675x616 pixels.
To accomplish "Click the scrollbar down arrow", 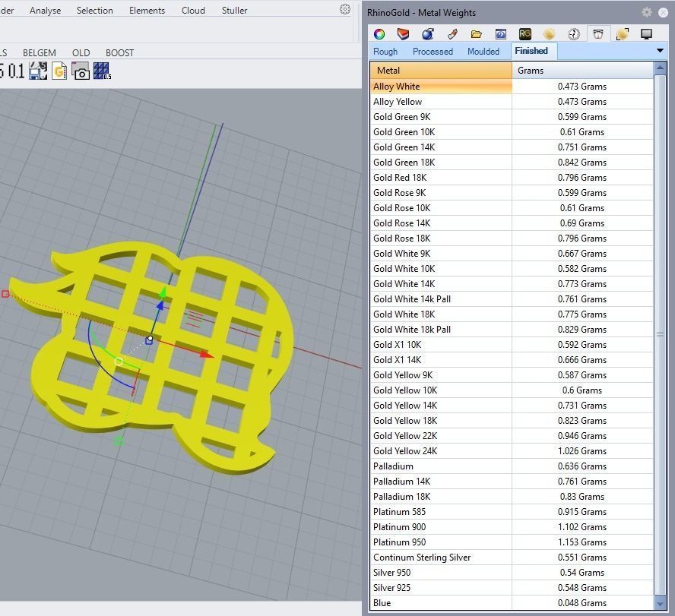I will tap(660, 604).
